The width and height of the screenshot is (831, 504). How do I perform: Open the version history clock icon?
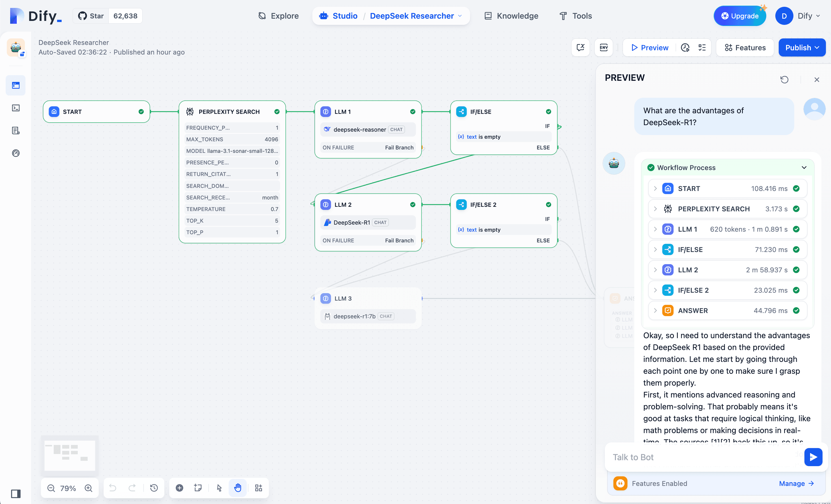(x=154, y=488)
